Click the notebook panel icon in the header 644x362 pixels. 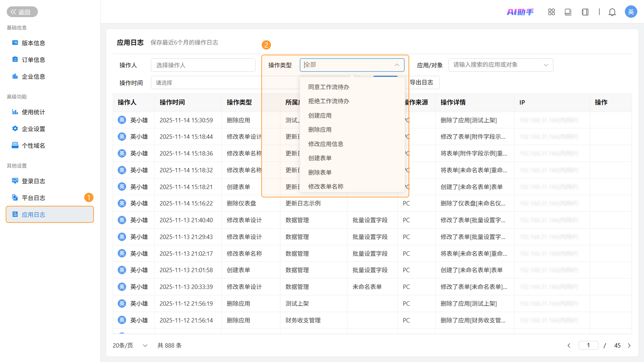coord(585,12)
